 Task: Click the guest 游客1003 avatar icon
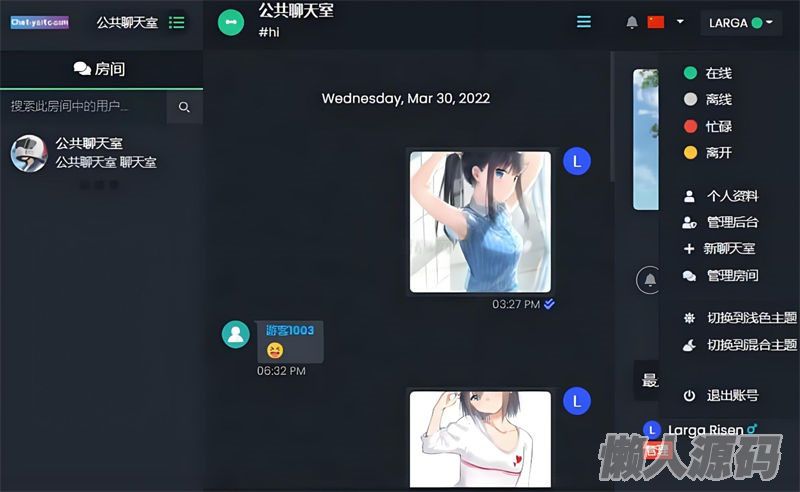[236, 334]
